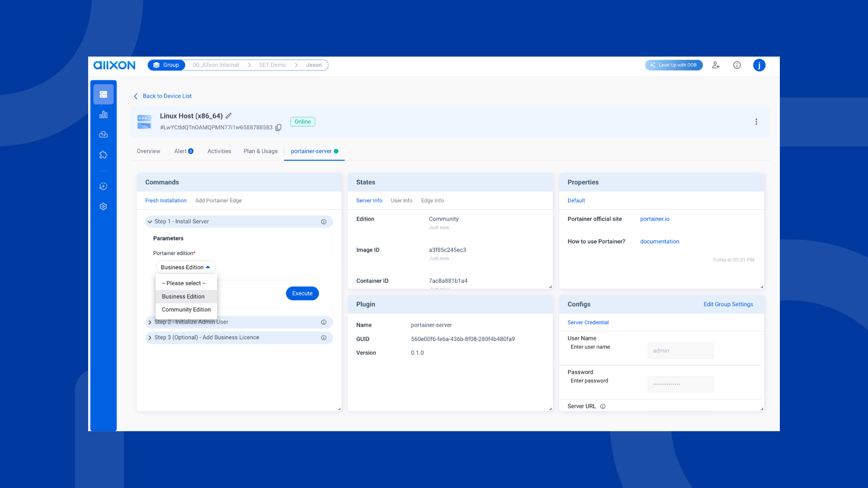This screenshot has height=488, width=868.
Task: Select the sync/update sidebar icon
Action: coord(103,186)
